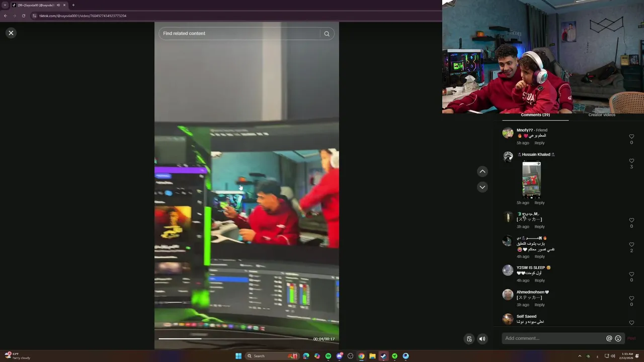Viewport: 644px width, 362px height.
Task: Open the network icon in system tray
Action: click(606, 356)
